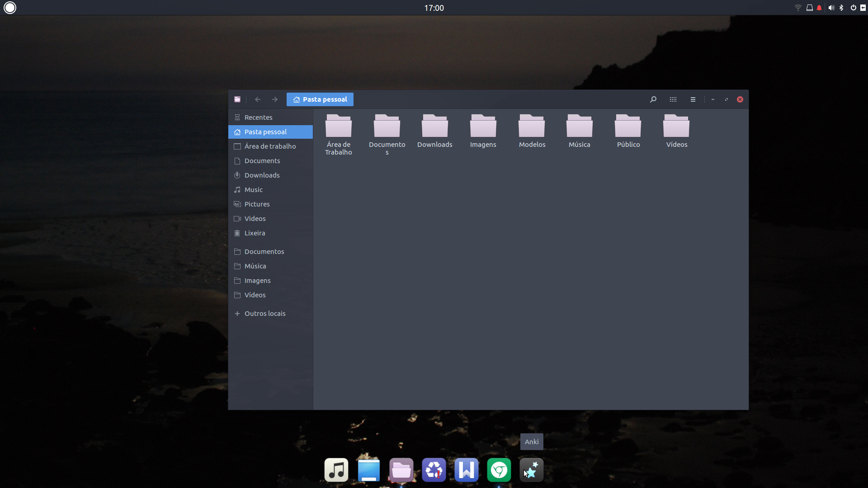Viewport: 868px width, 488px height.
Task: Go back with the left arrow
Action: tap(258, 99)
